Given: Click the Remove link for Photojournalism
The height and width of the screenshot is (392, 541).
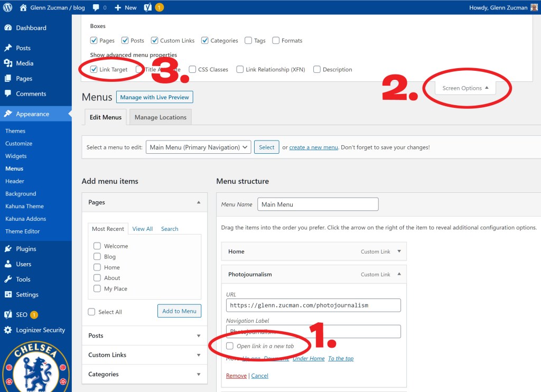Looking at the screenshot, I should point(236,376).
